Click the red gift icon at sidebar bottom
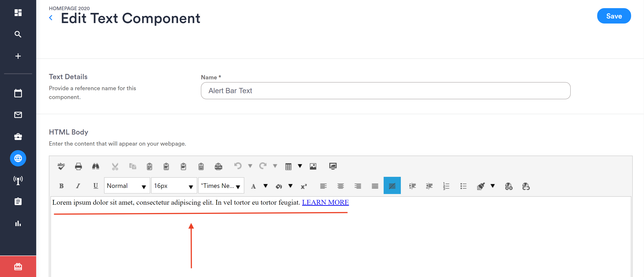Screen dimensions: 644x277 pos(18,267)
